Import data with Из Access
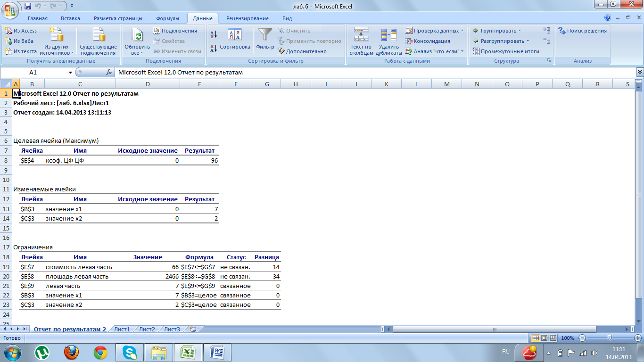 tap(21, 31)
